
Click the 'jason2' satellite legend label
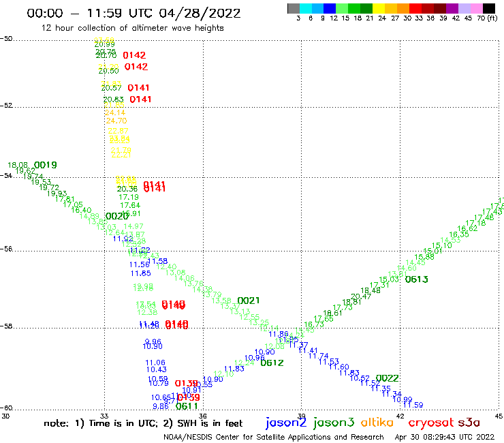pyautogui.click(x=286, y=423)
